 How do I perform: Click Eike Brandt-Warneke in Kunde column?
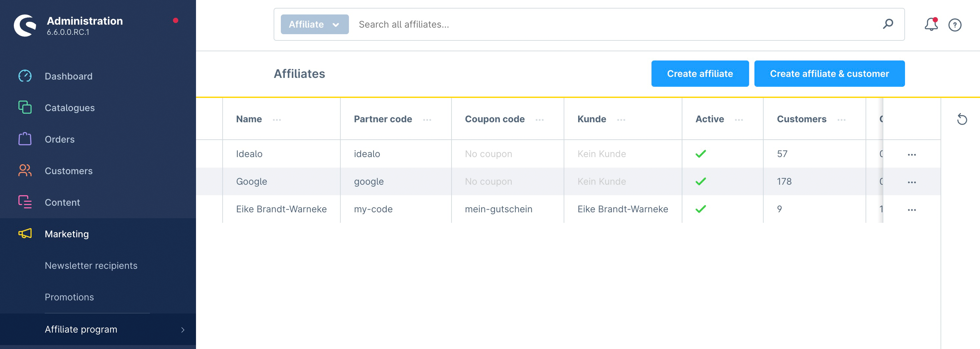[623, 209]
